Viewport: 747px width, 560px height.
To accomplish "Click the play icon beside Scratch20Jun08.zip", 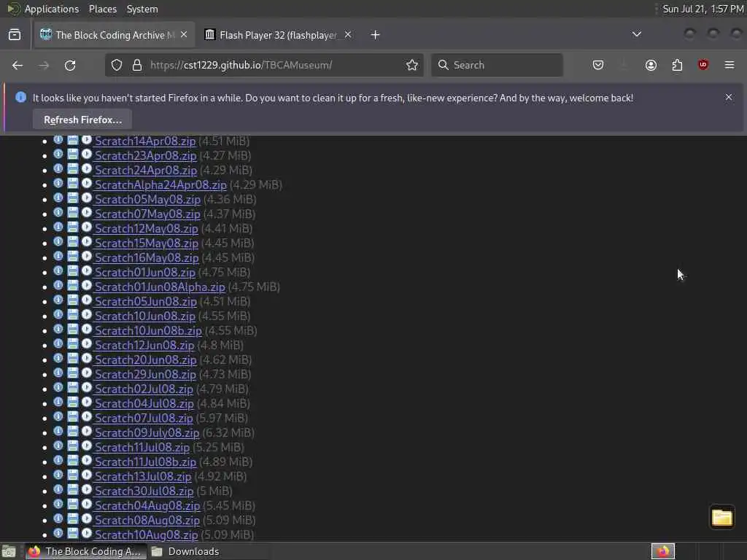I will tap(87, 359).
